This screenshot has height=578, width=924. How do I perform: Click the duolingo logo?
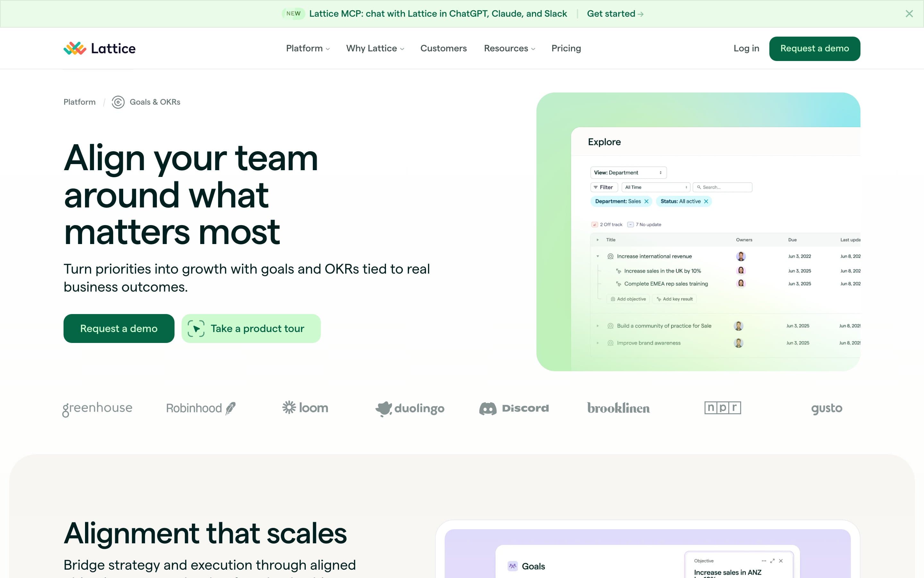[x=410, y=409]
